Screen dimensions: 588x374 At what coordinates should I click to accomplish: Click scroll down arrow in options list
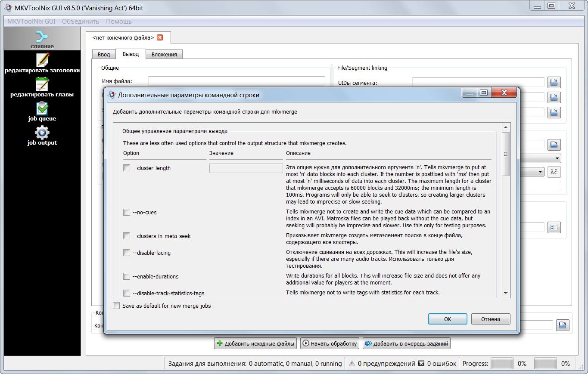point(506,293)
